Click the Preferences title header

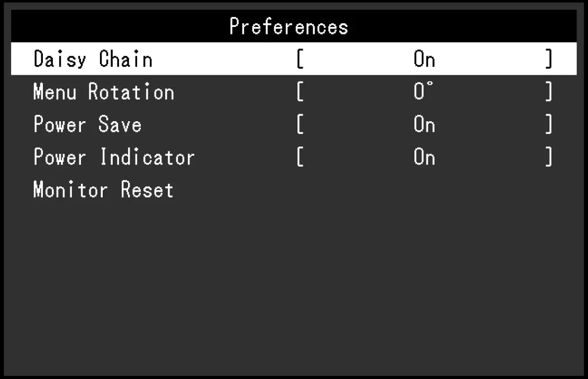[x=289, y=26]
